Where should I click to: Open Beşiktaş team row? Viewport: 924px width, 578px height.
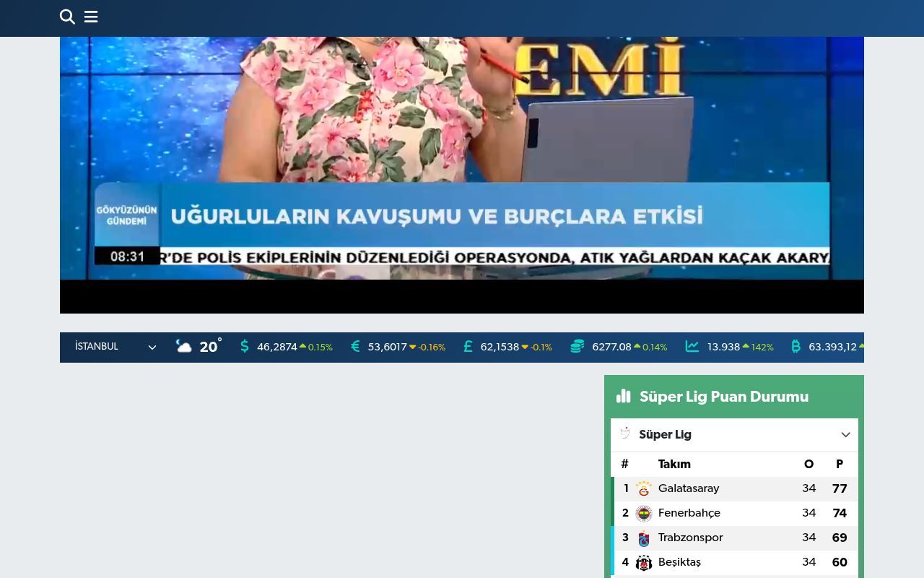[x=734, y=563]
